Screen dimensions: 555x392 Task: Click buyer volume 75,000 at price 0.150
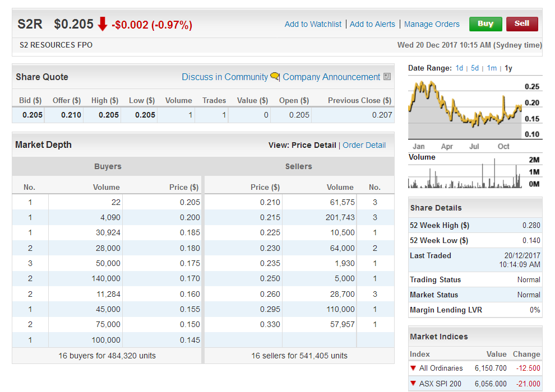(108, 324)
